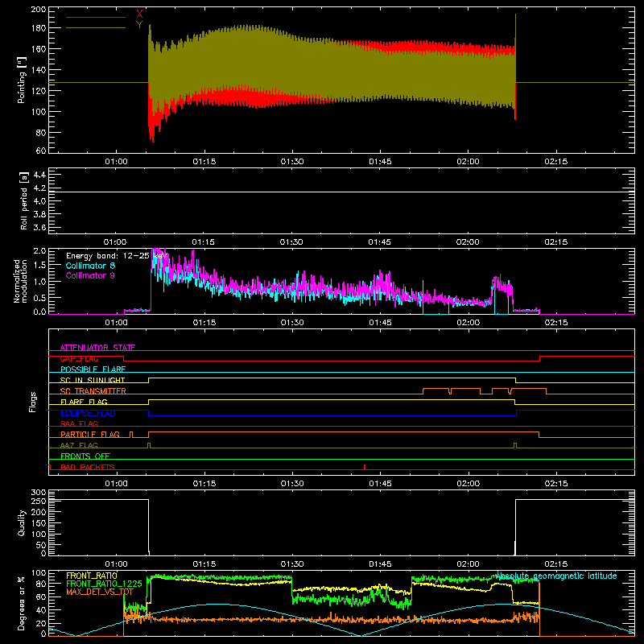This screenshot has width=644, height=644.
Task: Select the POSSIBLE_FLARE flag label
Action: point(93,369)
